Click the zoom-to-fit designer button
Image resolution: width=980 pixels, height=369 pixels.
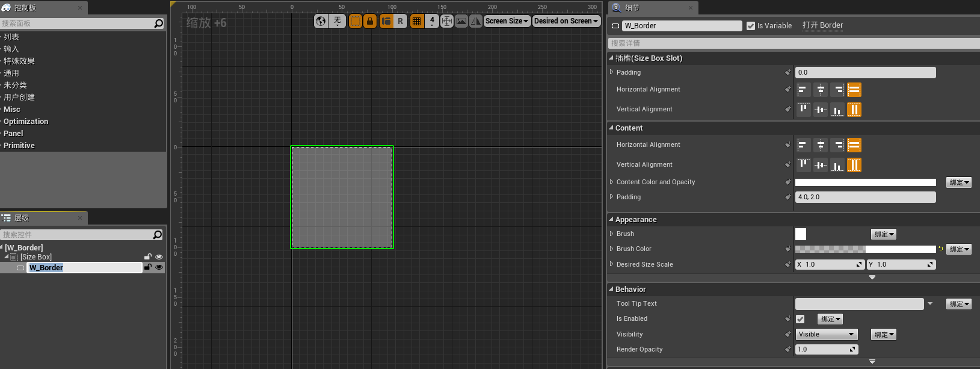click(x=447, y=21)
